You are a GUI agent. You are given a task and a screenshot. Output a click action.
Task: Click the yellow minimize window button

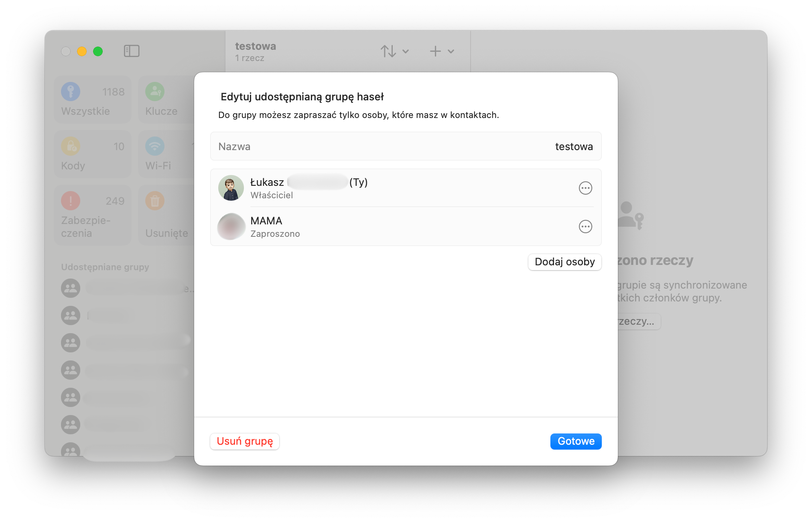pos(82,51)
